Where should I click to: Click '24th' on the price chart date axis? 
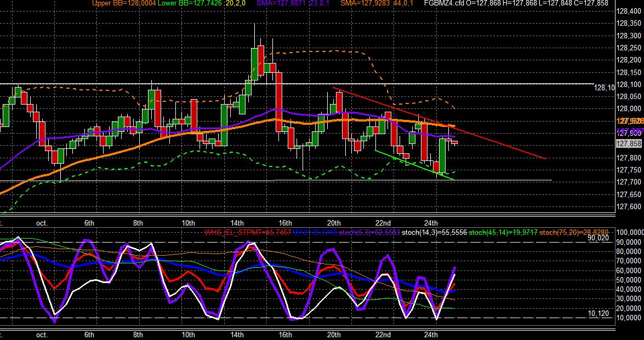click(x=431, y=223)
